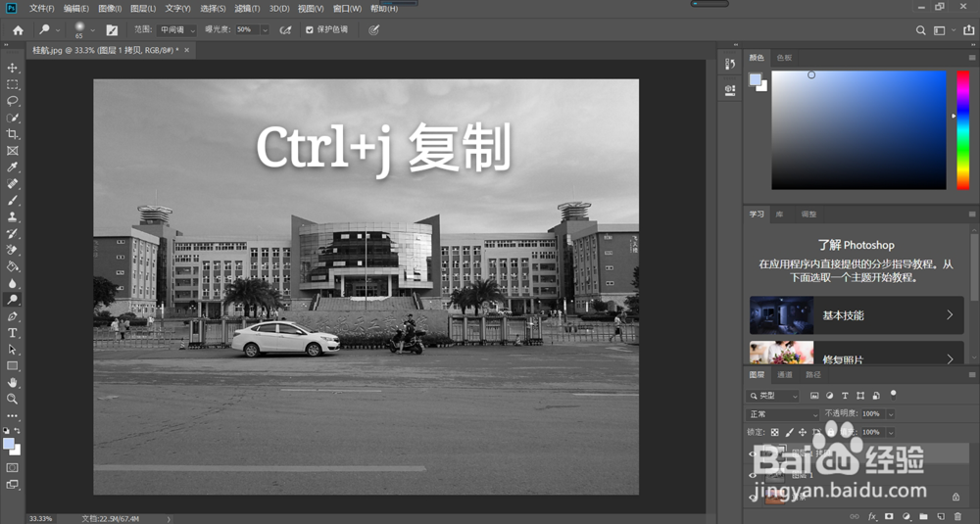Select the Brush tool

[12, 201]
